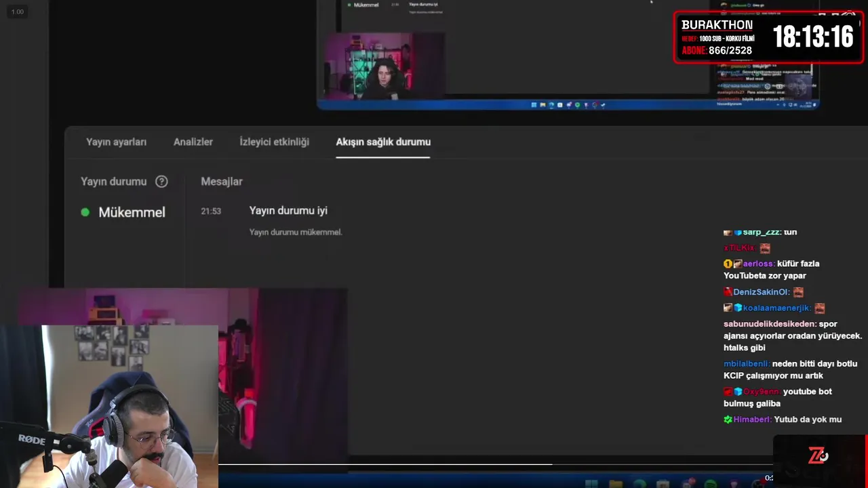Click the DenizSakinOl chat username
The image size is (868, 488).
[x=762, y=292]
